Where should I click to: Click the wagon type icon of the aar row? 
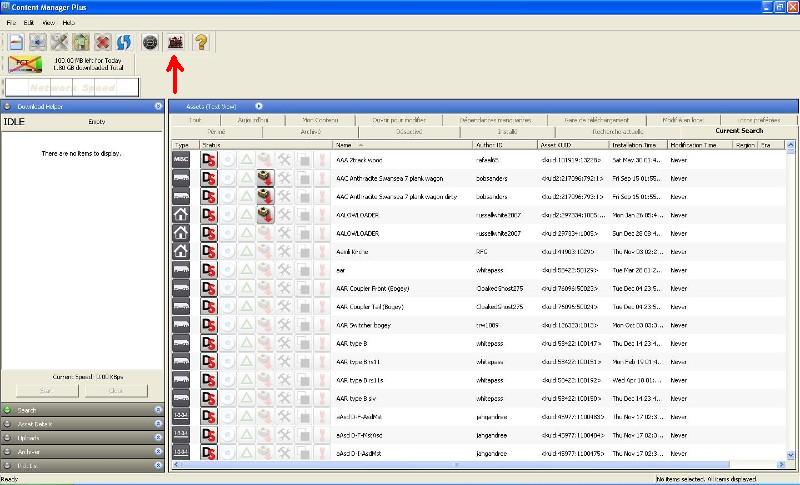tap(181, 270)
